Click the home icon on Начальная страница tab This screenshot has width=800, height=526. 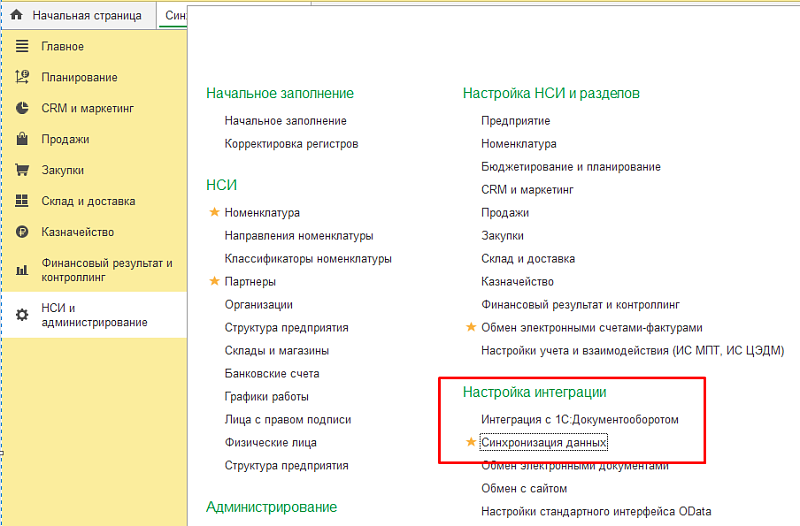(x=17, y=17)
